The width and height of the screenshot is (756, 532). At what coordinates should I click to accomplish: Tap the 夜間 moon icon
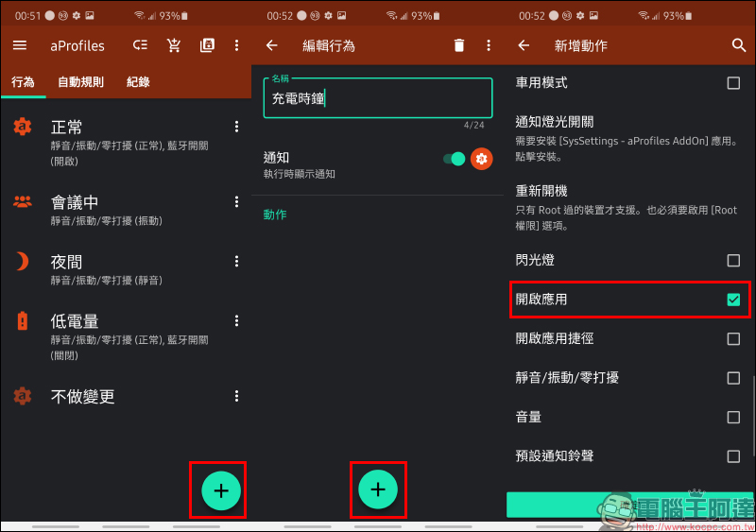(x=22, y=262)
